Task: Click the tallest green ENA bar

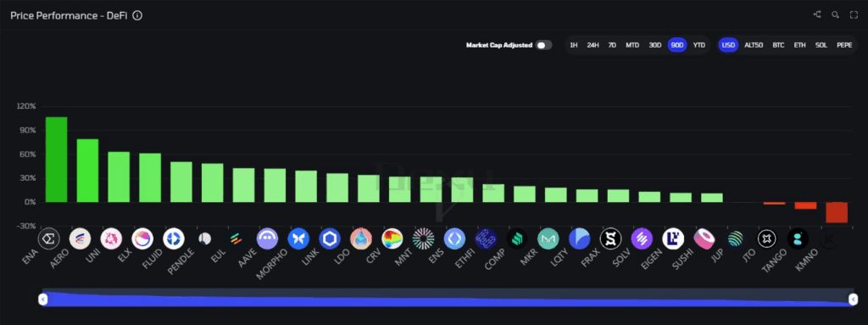Action: [56, 160]
